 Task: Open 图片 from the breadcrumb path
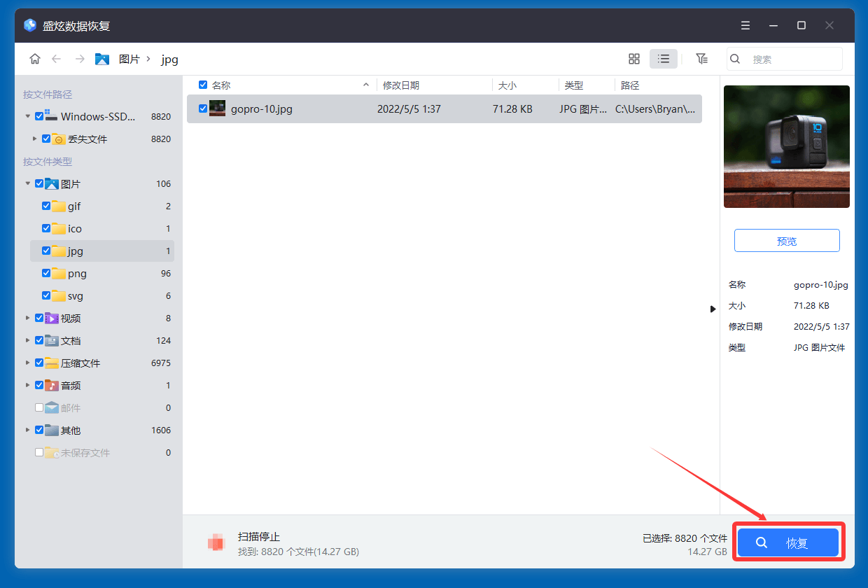coord(130,59)
